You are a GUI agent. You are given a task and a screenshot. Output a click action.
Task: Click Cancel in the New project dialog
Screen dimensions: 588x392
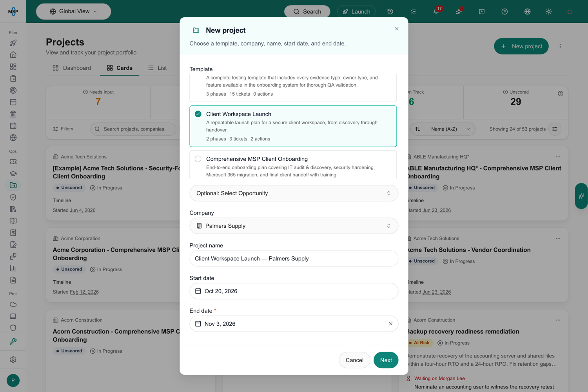354,360
